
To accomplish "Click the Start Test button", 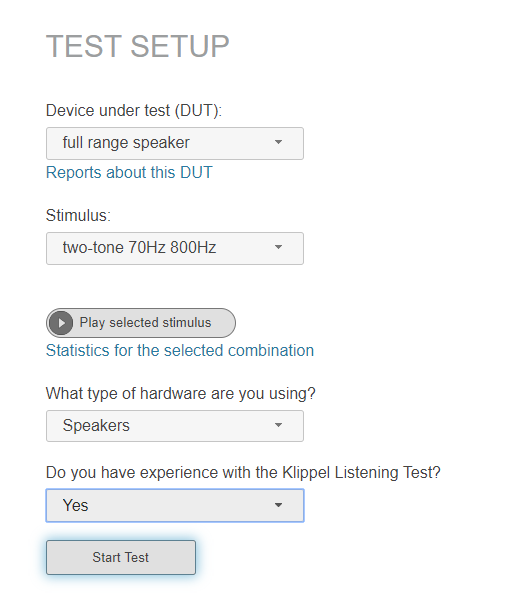I will tap(121, 557).
